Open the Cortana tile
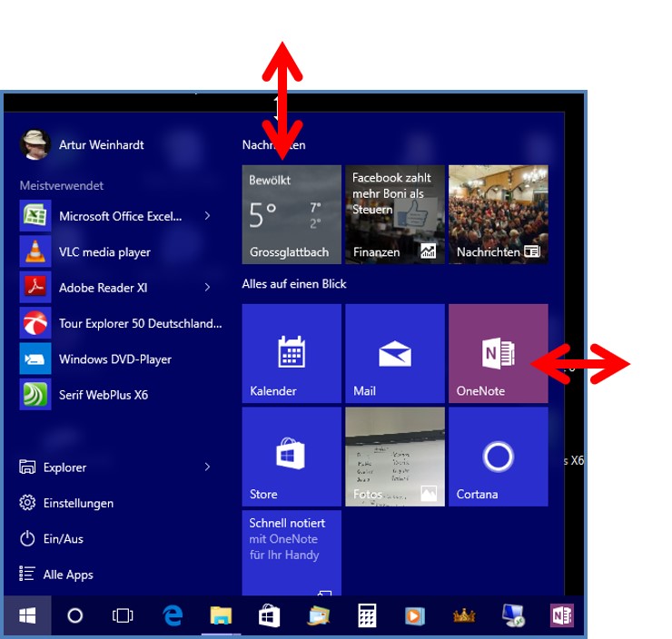Viewport: 672px width, 639px height. [x=498, y=457]
